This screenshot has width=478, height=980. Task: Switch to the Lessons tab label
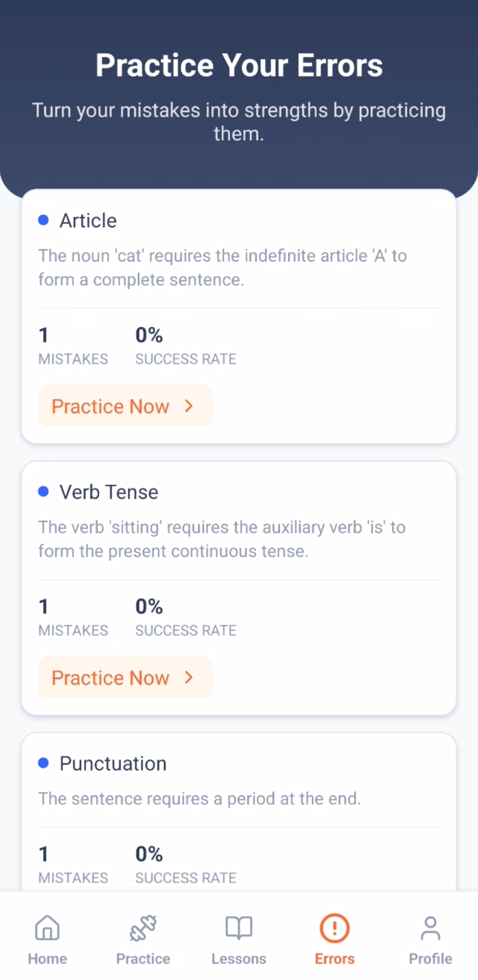click(239, 959)
